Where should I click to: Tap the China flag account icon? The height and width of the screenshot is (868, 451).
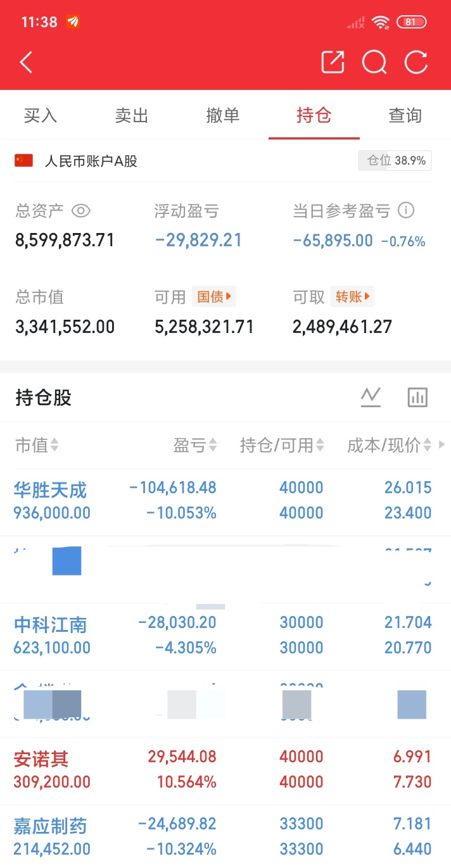point(24,161)
